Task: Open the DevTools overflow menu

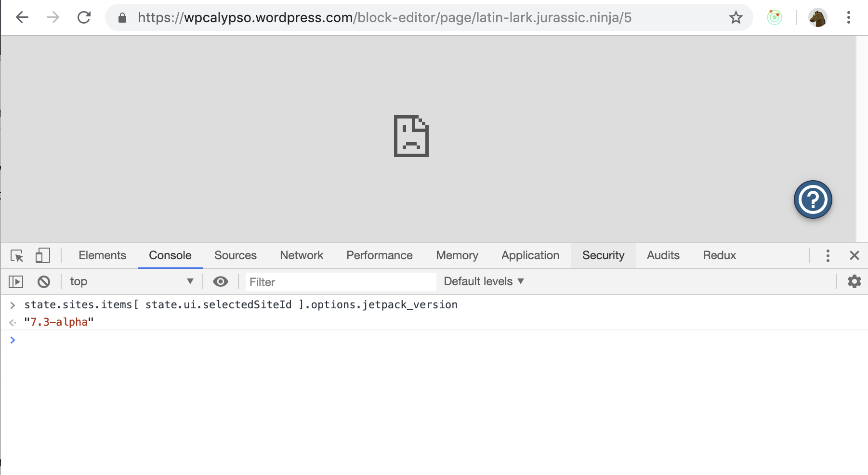Action: point(828,255)
